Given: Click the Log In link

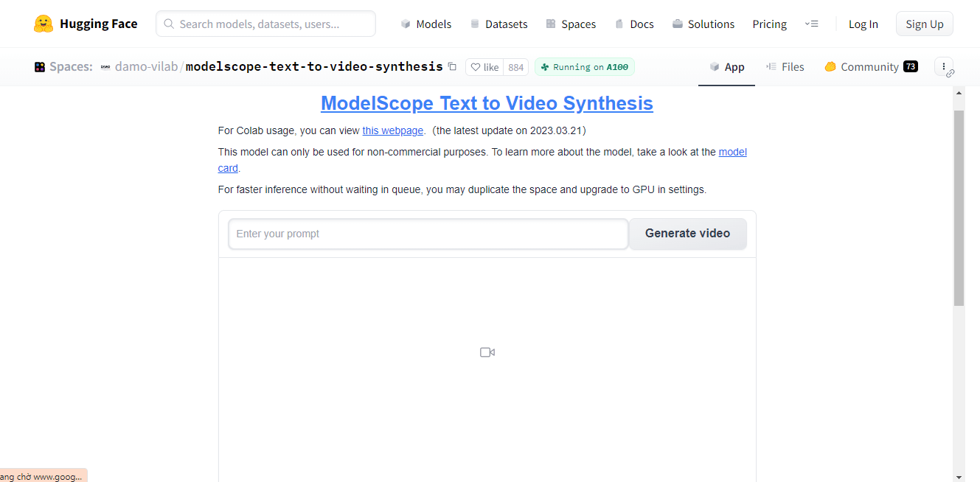Looking at the screenshot, I should [x=863, y=24].
